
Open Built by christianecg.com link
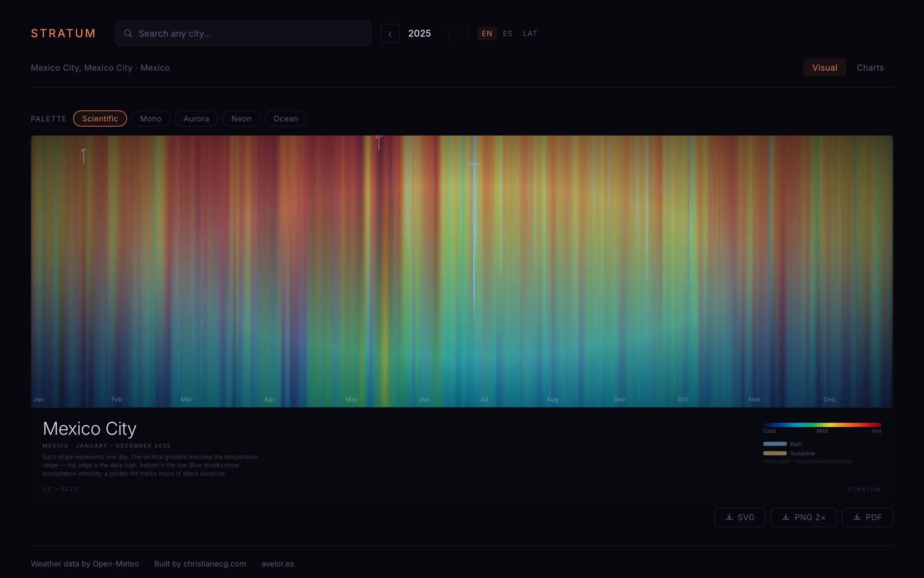tap(200, 564)
